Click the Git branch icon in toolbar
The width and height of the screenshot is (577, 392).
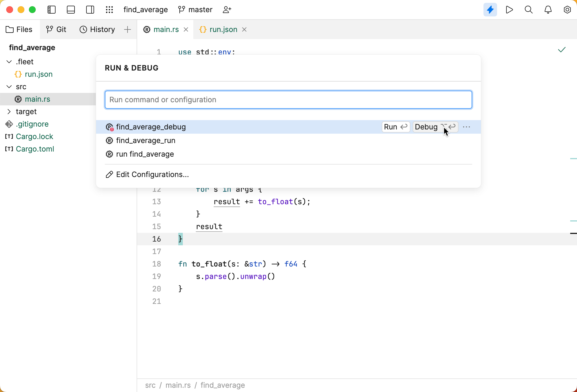(181, 10)
